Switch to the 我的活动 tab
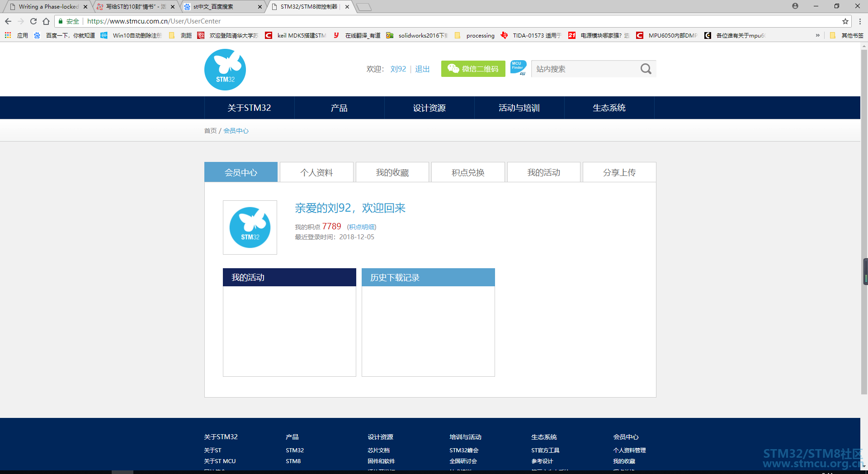 tap(544, 172)
